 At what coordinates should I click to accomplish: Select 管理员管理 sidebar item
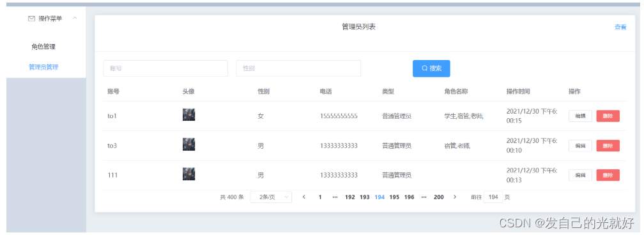[x=43, y=67]
